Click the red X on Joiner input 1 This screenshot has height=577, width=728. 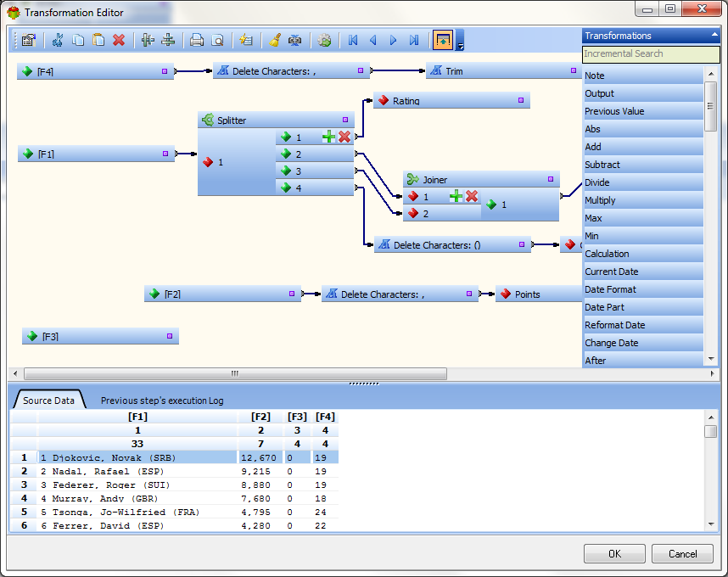click(x=472, y=196)
